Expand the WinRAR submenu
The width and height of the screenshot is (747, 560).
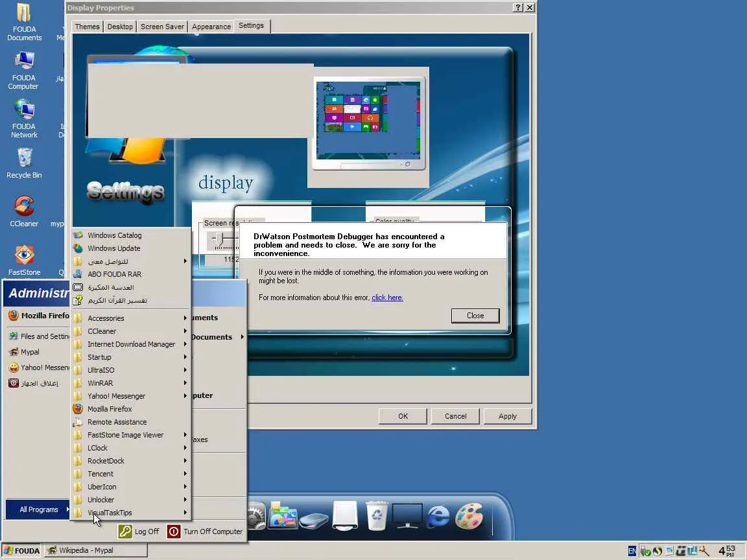point(131,383)
